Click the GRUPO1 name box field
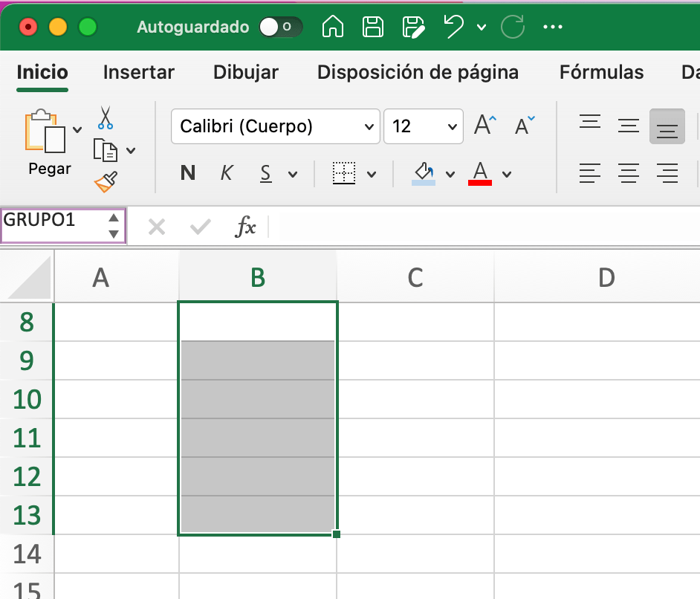Screen dimensions: 700x599 tap(52, 225)
